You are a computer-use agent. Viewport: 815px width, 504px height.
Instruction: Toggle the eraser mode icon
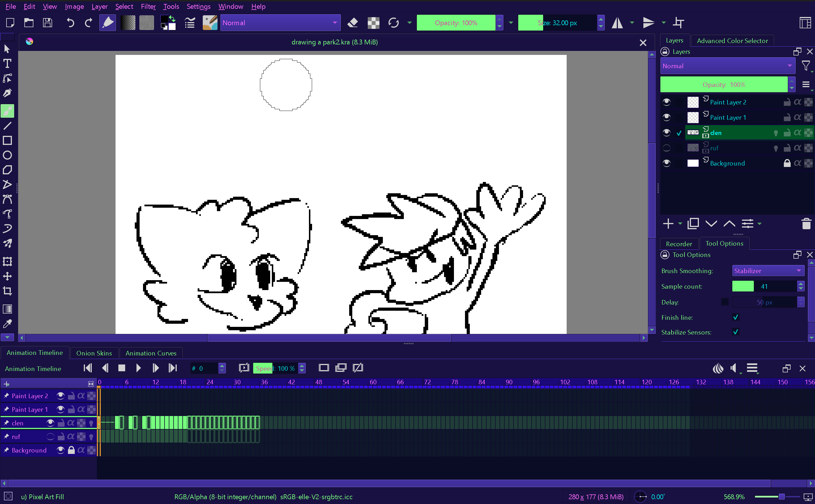353,23
